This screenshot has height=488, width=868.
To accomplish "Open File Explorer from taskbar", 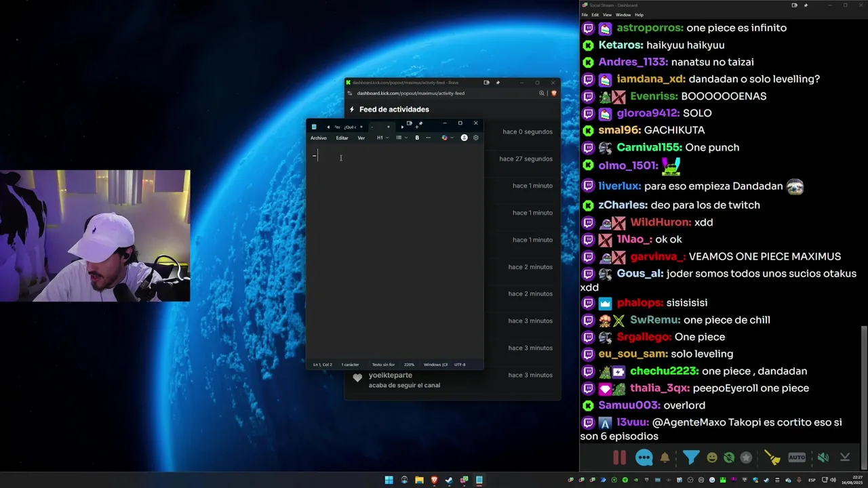I will coord(419,480).
